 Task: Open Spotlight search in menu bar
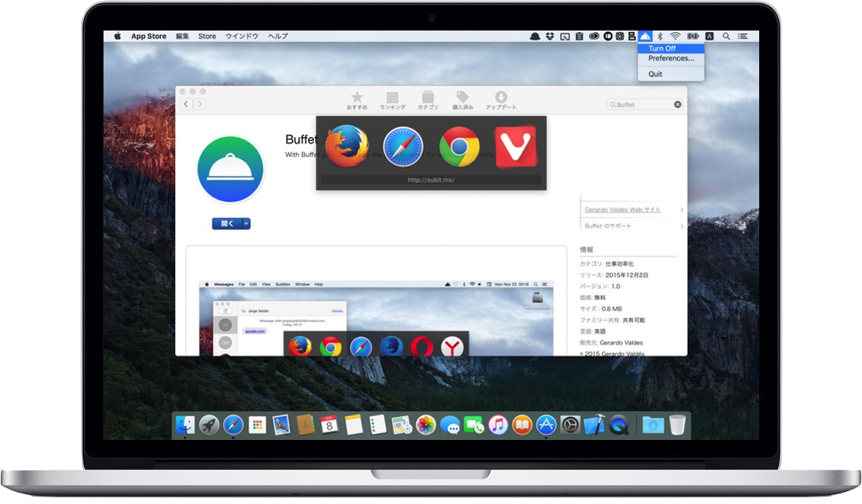(x=726, y=36)
